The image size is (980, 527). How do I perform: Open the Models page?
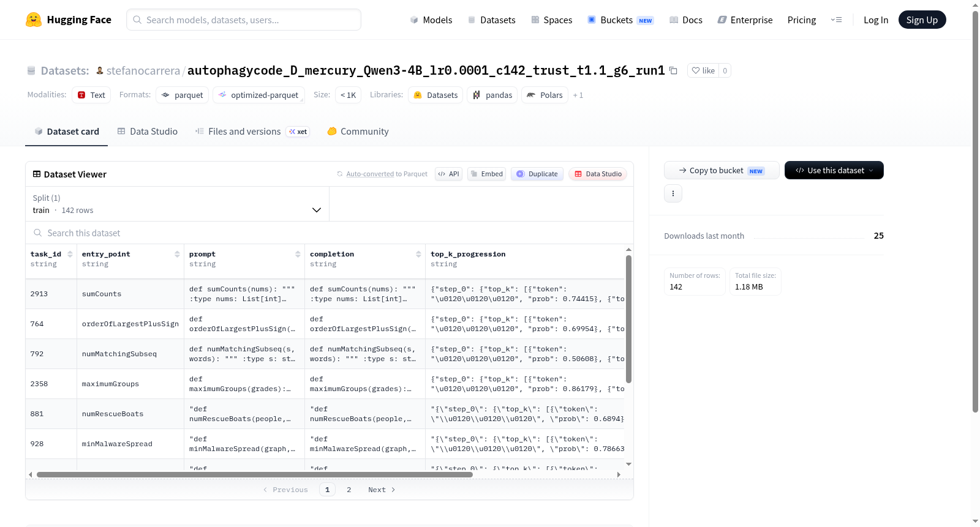(x=431, y=20)
